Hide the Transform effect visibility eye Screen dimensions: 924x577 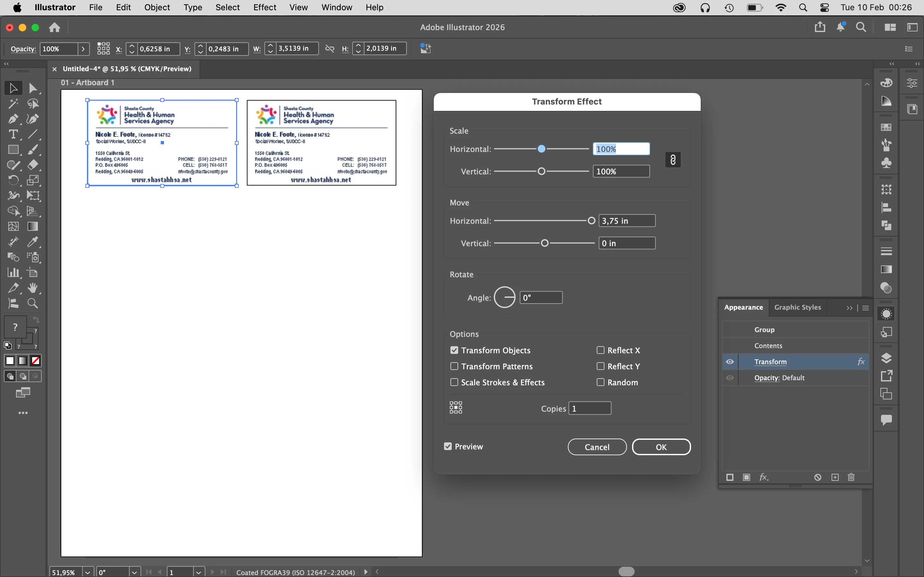click(730, 361)
